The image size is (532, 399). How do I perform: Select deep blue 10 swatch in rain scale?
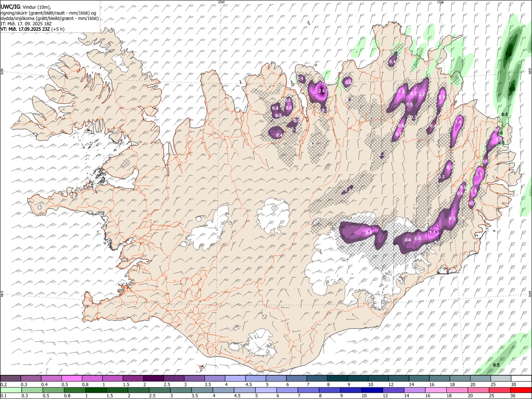pyautogui.click(x=372, y=390)
